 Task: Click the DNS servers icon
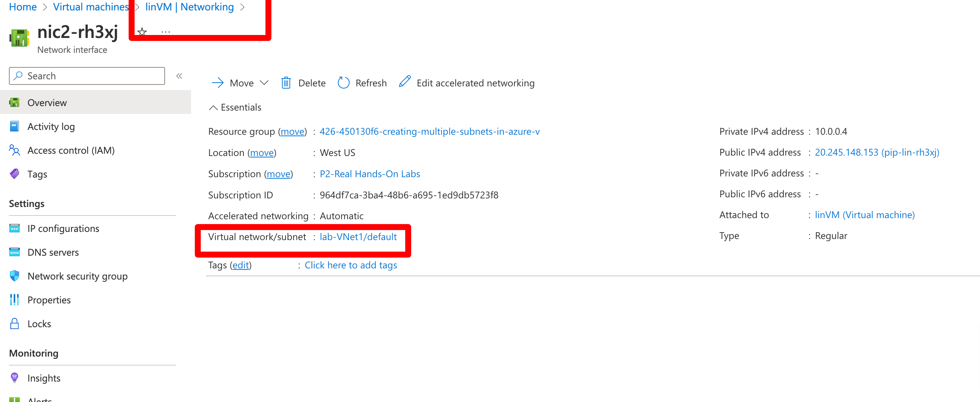click(x=14, y=252)
